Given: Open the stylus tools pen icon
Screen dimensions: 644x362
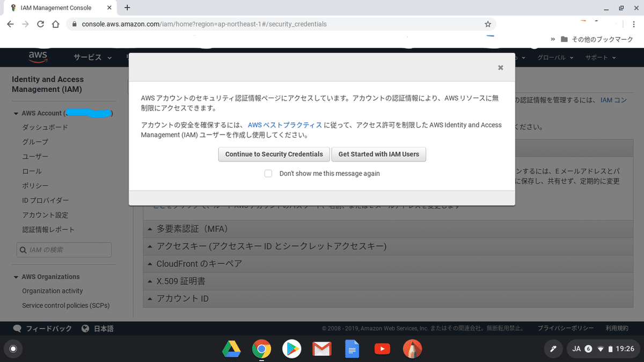Looking at the screenshot, I should pos(553,349).
